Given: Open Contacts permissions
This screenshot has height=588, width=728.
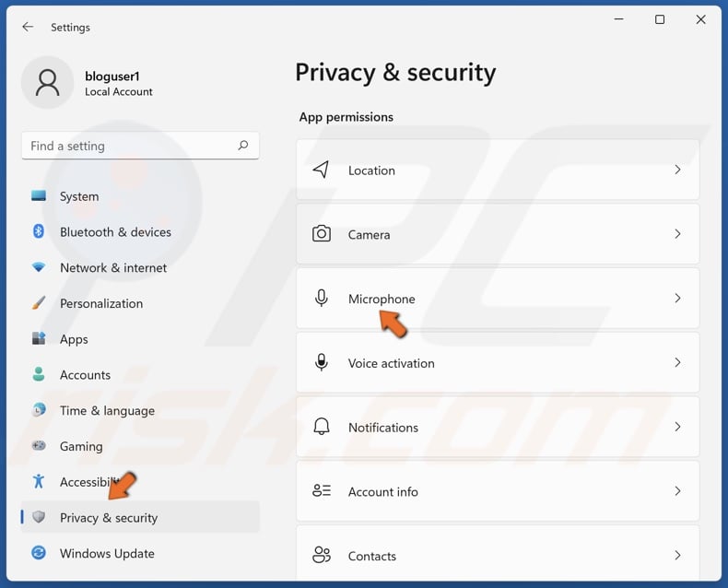Looking at the screenshot, I should point(498,553).
